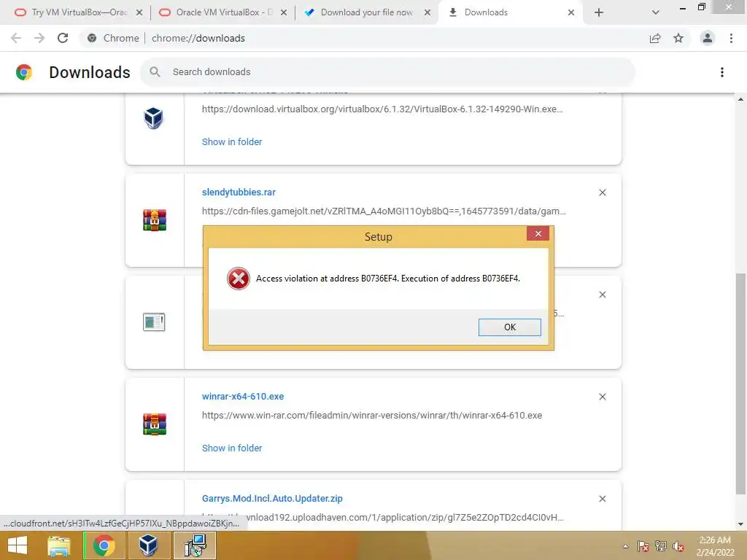Open File Explorer from taskbar
The height and width of the screenshot is (560, 747).
(x=59, y=545)
